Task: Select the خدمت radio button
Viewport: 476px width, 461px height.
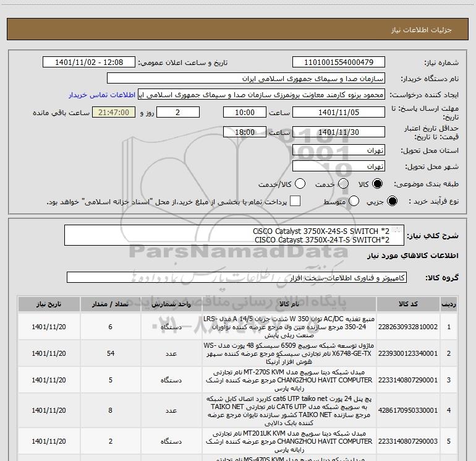Action: [343, 184]
